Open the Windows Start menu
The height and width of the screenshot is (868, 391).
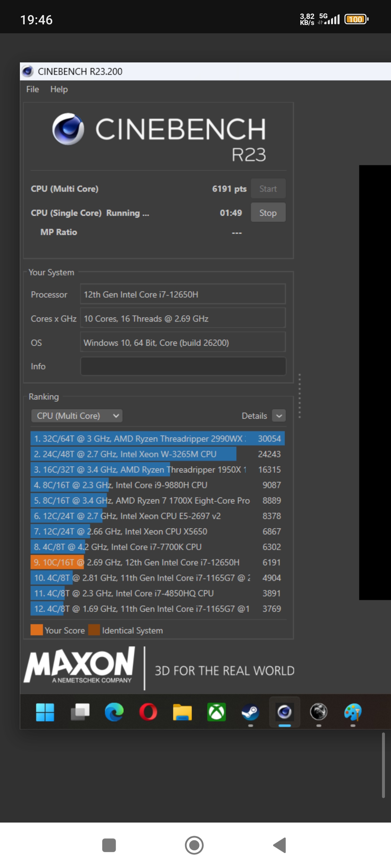coord(45,712)
